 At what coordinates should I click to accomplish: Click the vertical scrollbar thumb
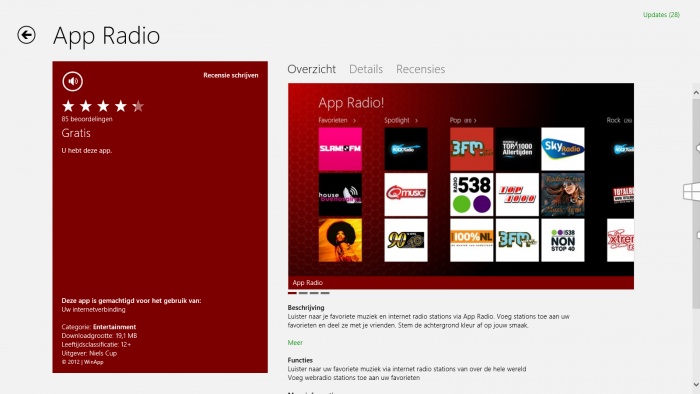click(x=696, y=203)
